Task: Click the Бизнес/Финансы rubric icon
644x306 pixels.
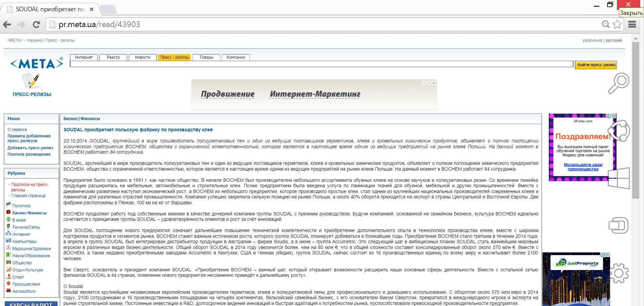Action: (x=8, y=212)
